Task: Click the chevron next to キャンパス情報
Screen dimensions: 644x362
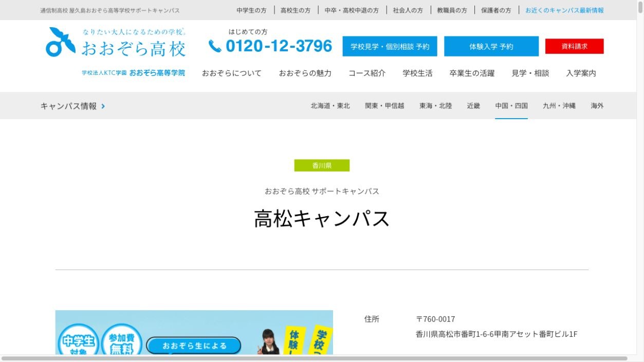Action: (103, 106)
